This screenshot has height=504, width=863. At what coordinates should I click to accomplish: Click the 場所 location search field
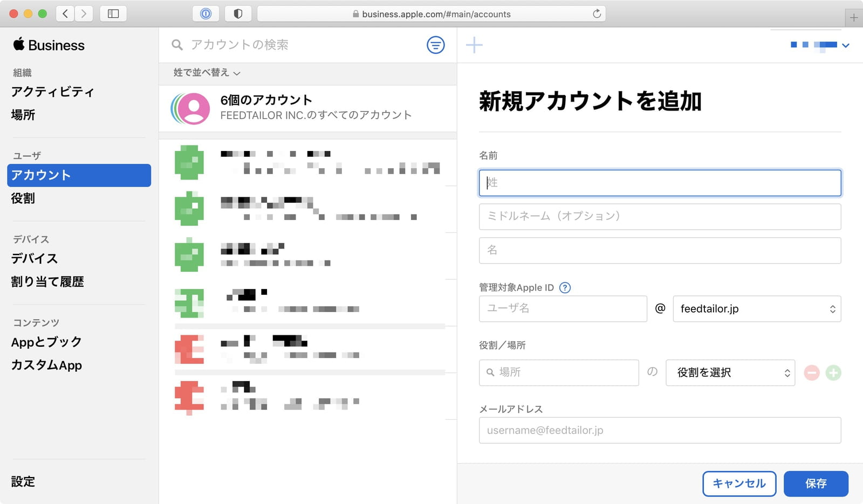[559, 372]
